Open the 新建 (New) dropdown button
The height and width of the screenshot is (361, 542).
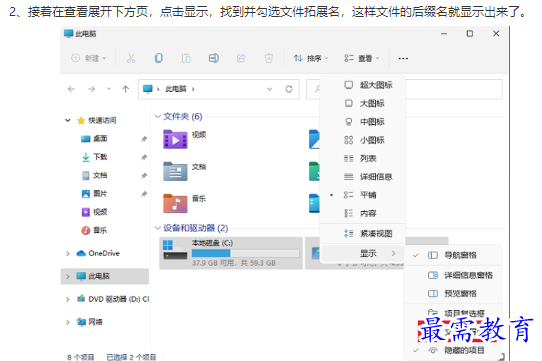click(x=88, y=58)
